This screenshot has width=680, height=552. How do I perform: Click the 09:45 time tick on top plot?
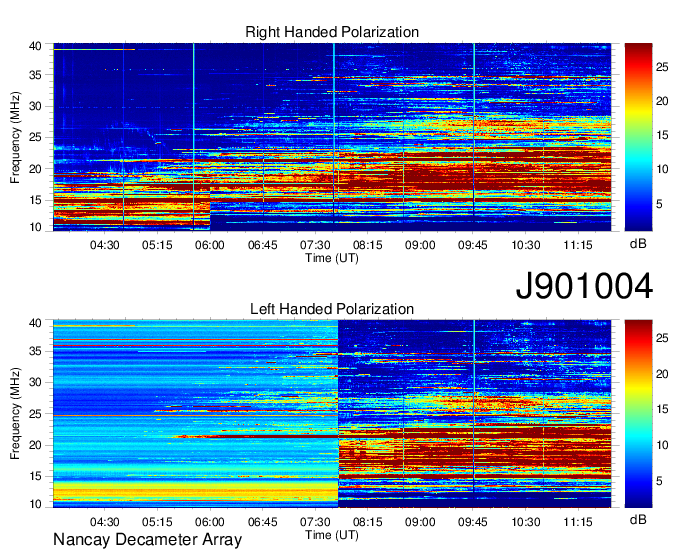pyautogui.click(x=473, y=245)
